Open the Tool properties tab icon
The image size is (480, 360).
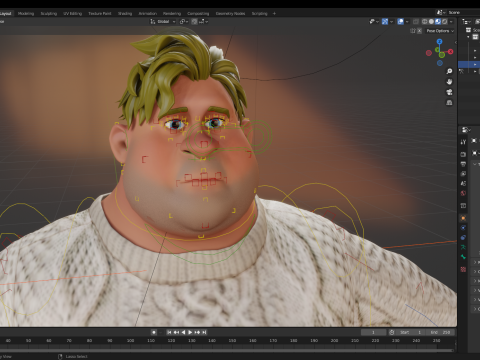tap(463, 142)
